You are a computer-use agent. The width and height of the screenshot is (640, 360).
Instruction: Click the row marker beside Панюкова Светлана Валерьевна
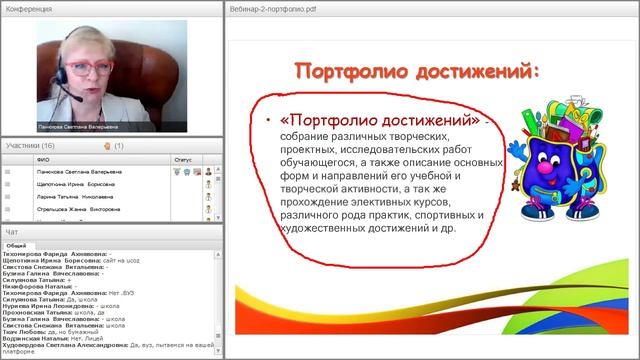pos(7,172)
